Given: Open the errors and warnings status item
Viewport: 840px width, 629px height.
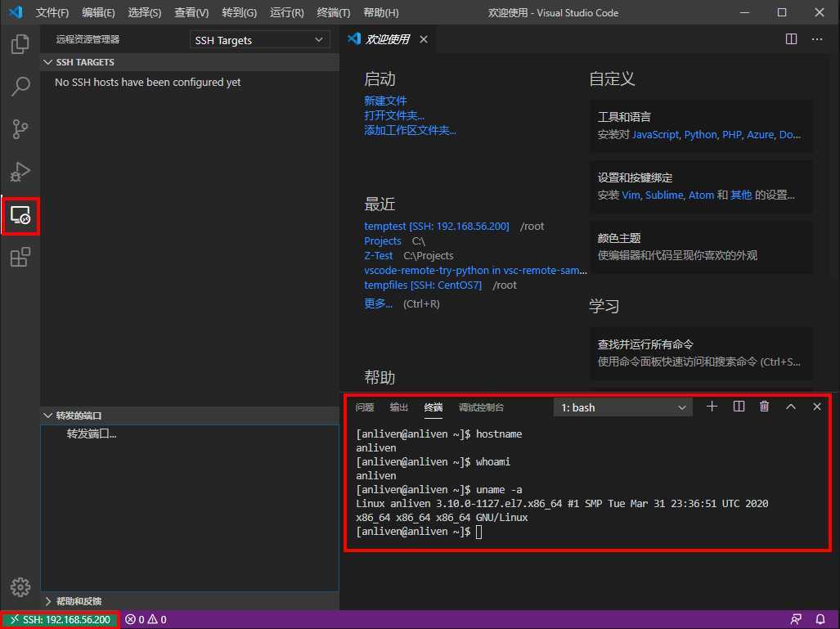Looking at the screenshot, I should click(x=146, y=619).
